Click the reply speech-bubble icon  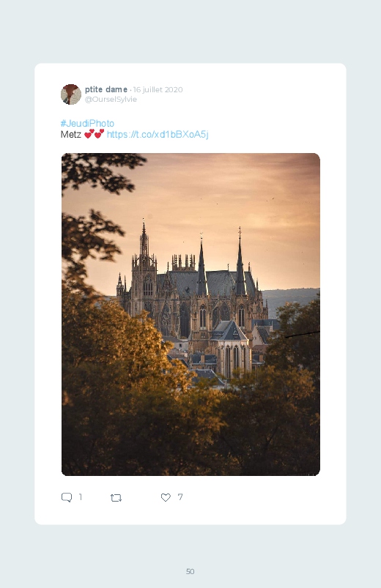67,497
